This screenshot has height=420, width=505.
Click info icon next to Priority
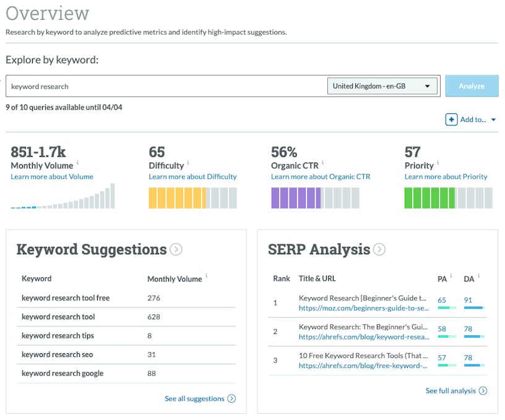click(x=438, y=163)
